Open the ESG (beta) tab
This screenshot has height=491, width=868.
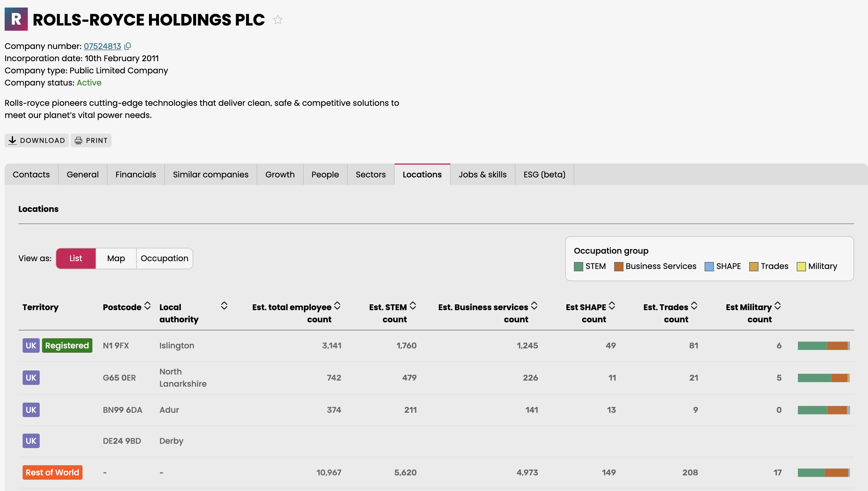pyautogui.click(x=544, y=174)
